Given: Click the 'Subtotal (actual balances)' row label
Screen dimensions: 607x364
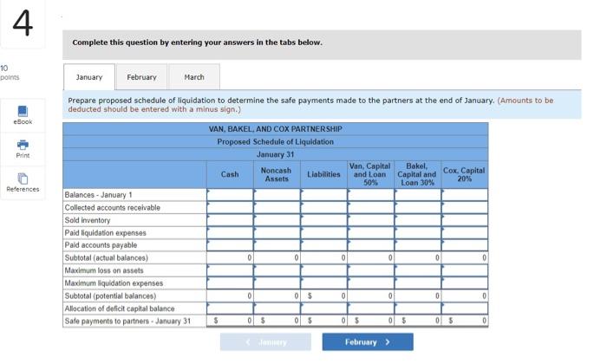Looking at the screenshot, I should pyautogui.click(x=107, y=257).
